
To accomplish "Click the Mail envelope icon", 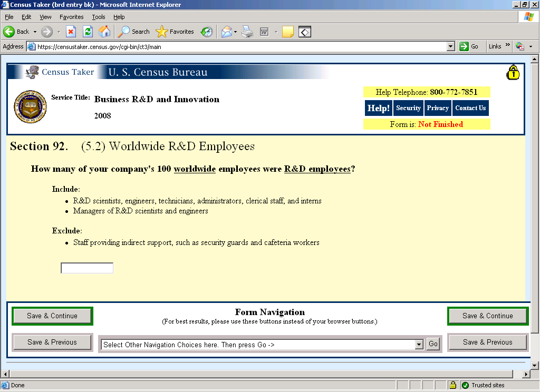I will (x=227, y=32).
